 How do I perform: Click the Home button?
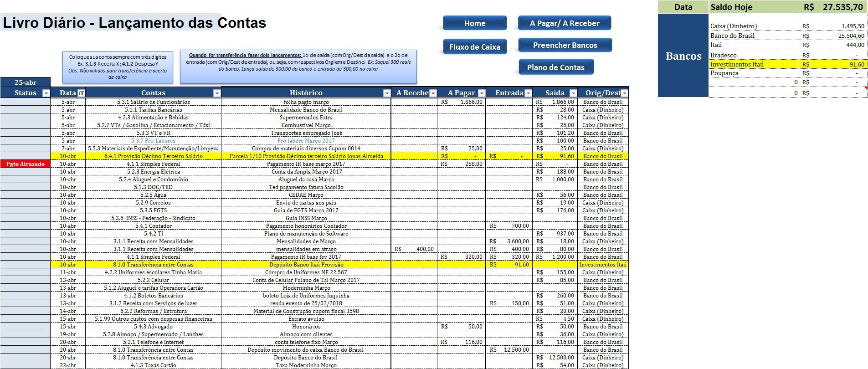point(475,23)
